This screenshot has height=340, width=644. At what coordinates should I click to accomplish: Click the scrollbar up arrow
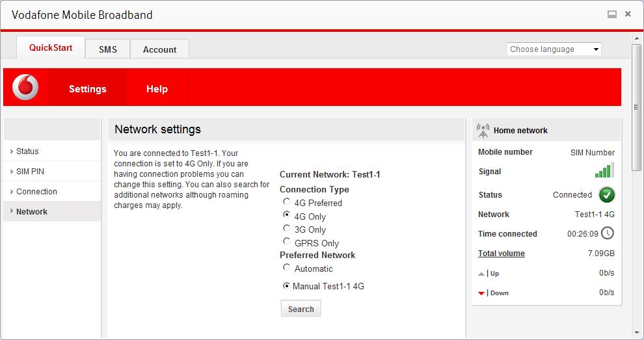point(637,38)
